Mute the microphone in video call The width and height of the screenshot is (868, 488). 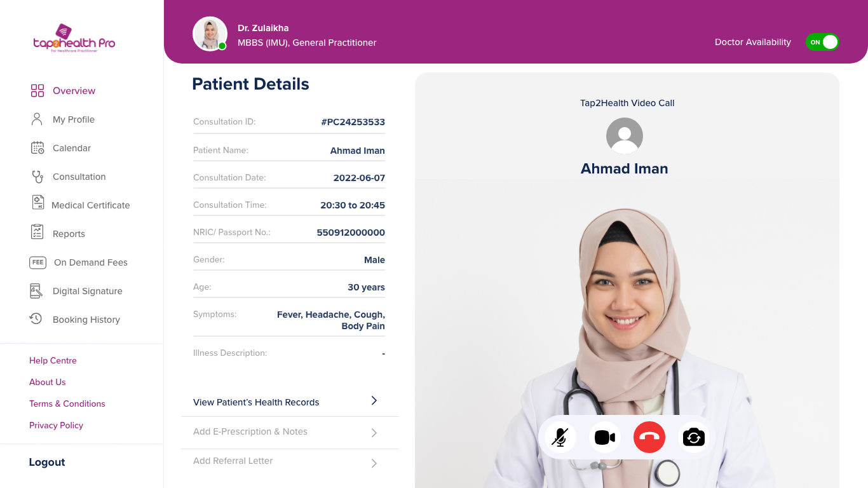(x=560, y=437)
